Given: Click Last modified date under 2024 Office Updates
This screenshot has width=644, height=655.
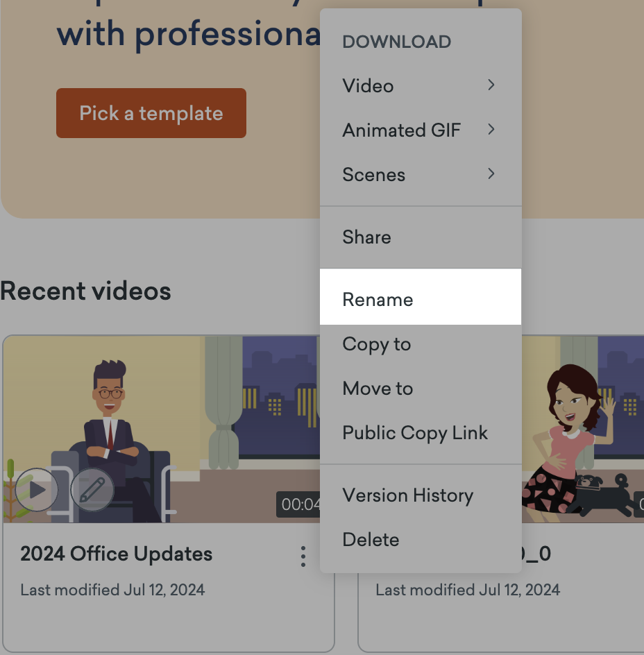Looking at the screenshot, I should coord(113,590).
